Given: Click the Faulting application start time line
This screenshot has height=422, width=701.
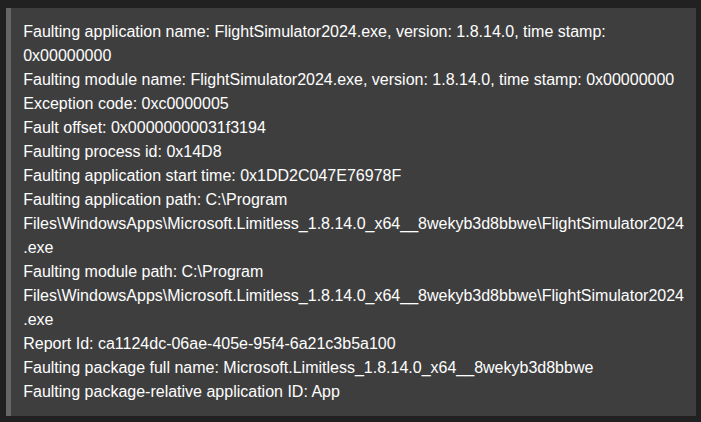Looking at the screenshot, I should [x=212, y=176].
